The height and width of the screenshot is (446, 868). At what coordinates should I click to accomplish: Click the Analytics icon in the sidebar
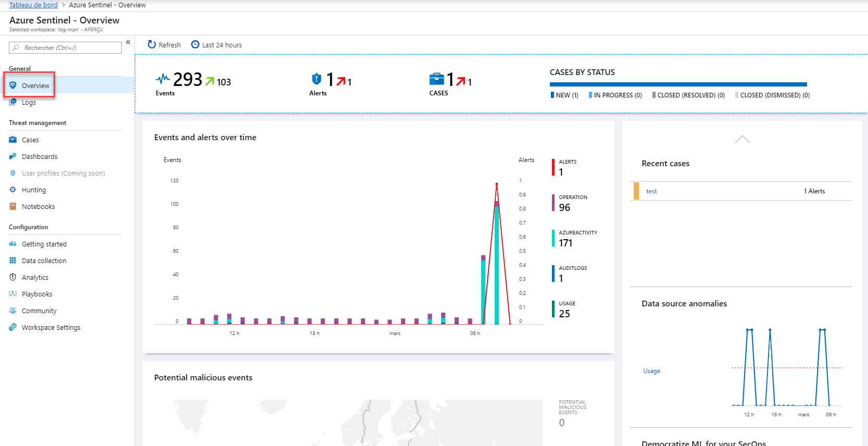tap(13, 277)
